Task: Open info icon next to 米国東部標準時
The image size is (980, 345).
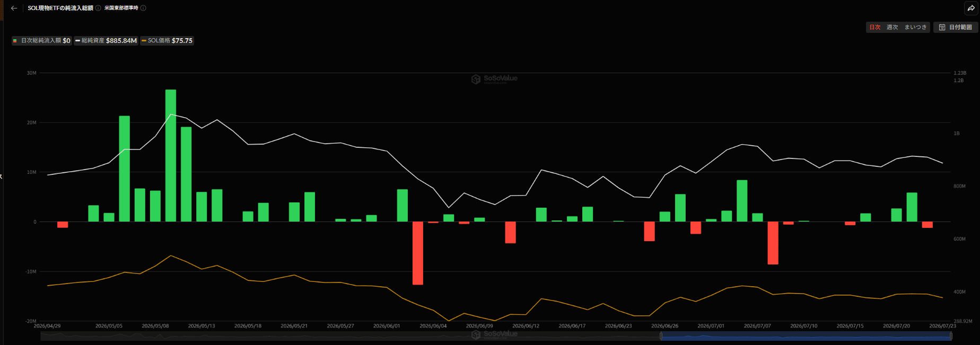Action: coord(143,8)
